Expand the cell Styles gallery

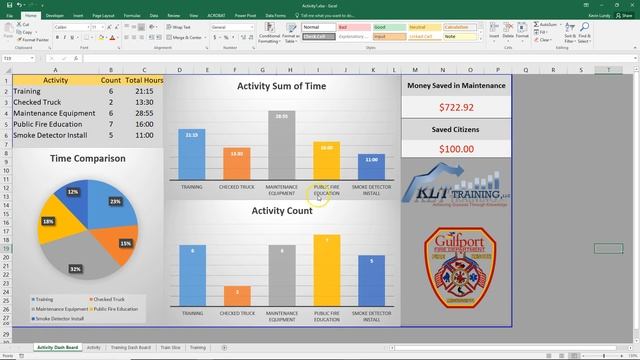pos(480,39)
